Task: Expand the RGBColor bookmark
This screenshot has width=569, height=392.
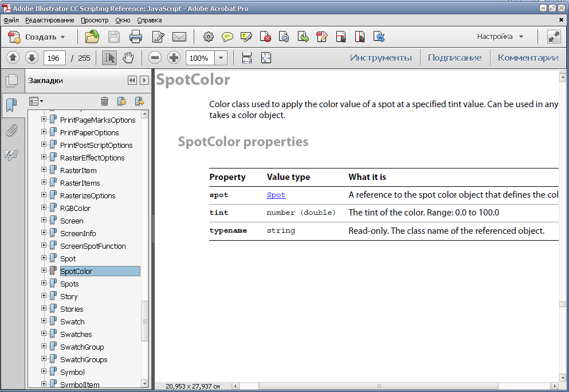Action: point(44,207)
